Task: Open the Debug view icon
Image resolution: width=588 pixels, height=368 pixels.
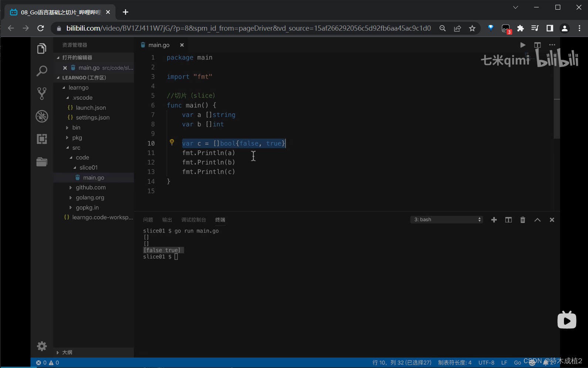Action: click(42, 116)
